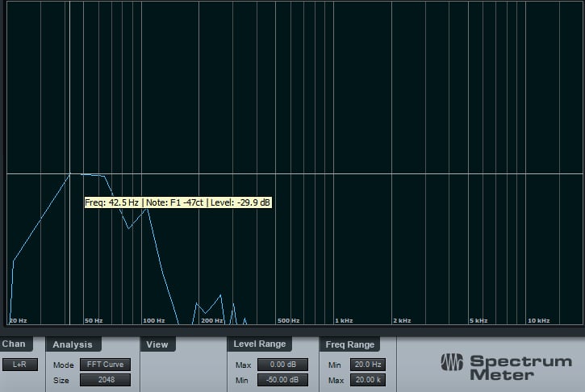Select the Freq Range section header

click(349, 344)
